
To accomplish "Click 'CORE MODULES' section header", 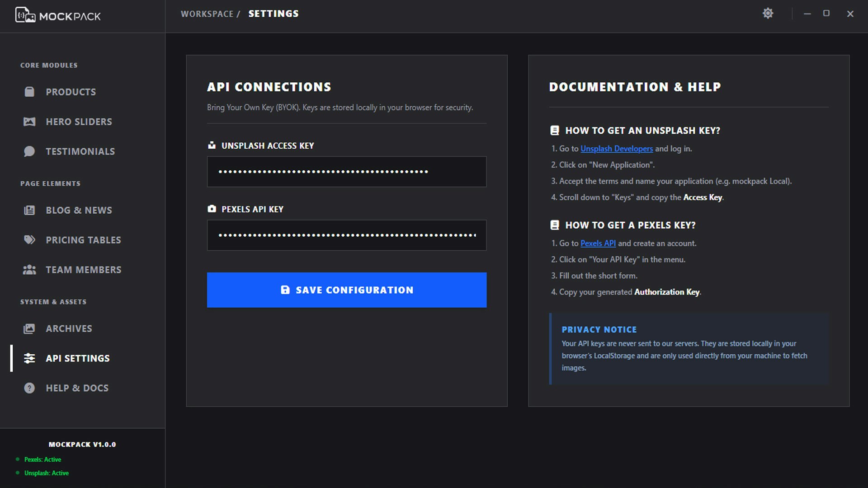I will 49,65.
